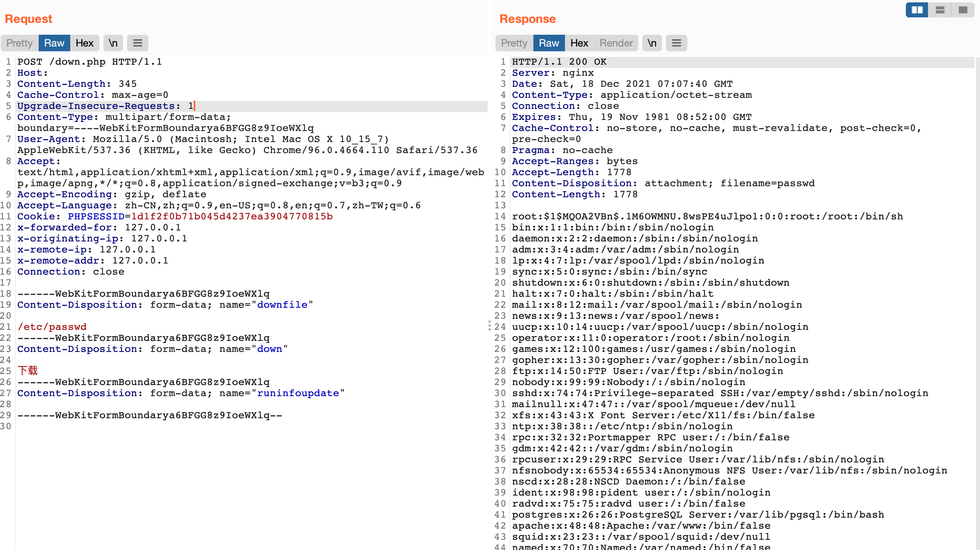Open the Response hamburger options menu
980x550 pixels.
pyautogui.click(x=676, y=43)
